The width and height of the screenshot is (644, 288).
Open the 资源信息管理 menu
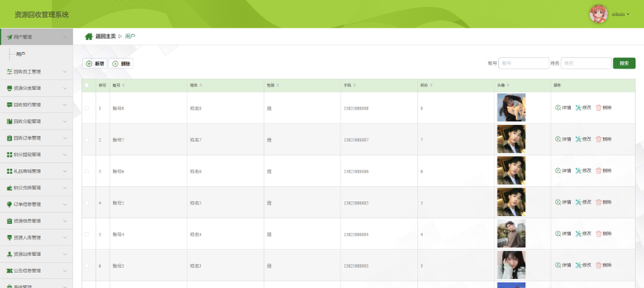(36, 221)
